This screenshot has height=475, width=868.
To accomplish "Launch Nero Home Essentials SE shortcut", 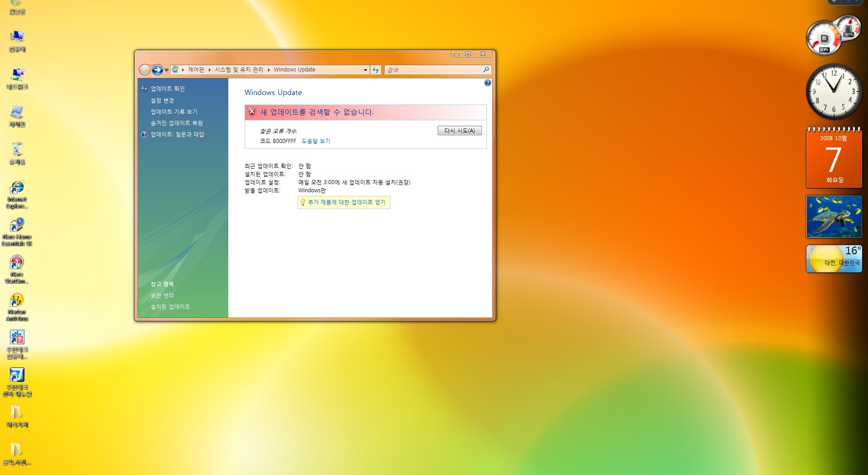I will 17,232.
